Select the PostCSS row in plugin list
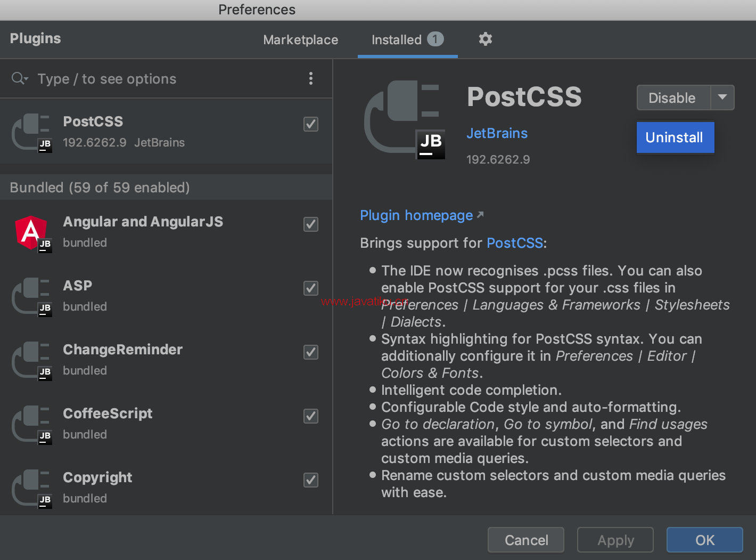The width and height of the screenshot is (756, 560). pyautogui.click(x=166, y=131)
